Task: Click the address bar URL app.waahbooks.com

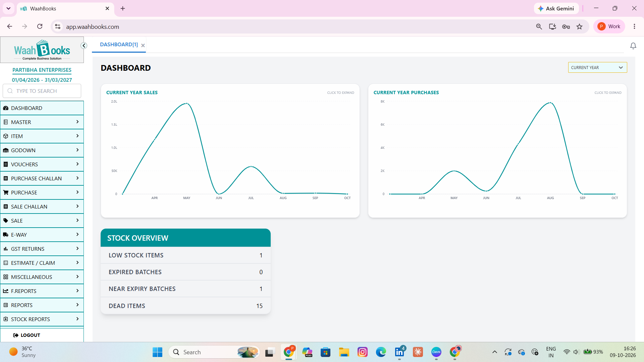Action: coord(93,26)
